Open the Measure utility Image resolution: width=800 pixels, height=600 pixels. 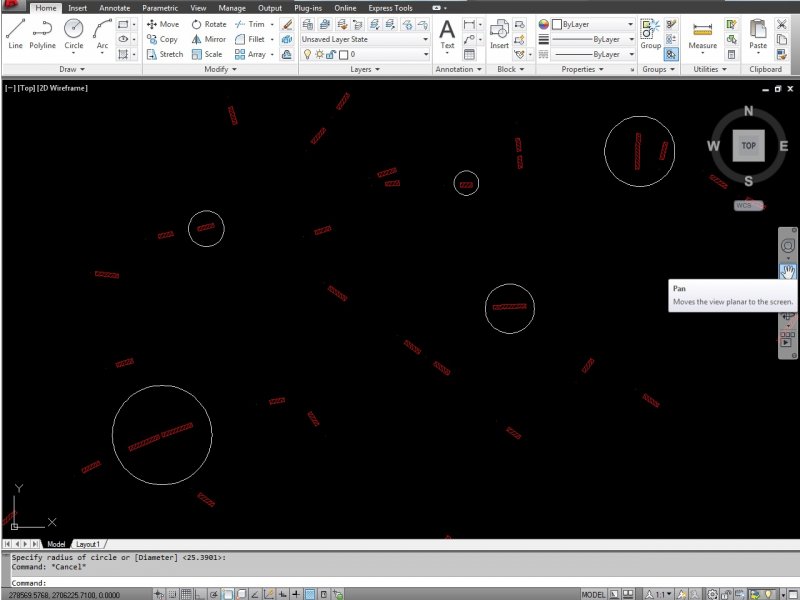(x=702, y=32)
